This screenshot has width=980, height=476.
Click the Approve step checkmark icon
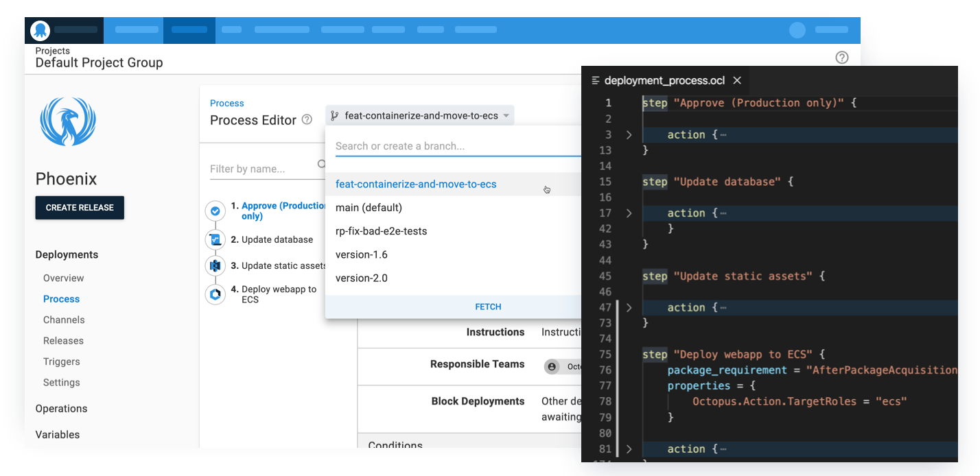tap(215, 211)
